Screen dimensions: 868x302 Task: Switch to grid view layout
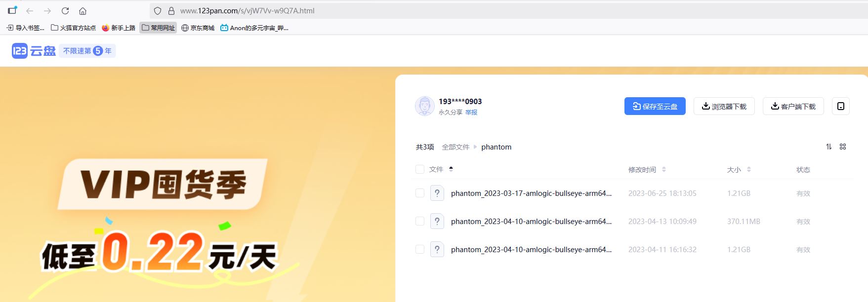click(843, 147)
